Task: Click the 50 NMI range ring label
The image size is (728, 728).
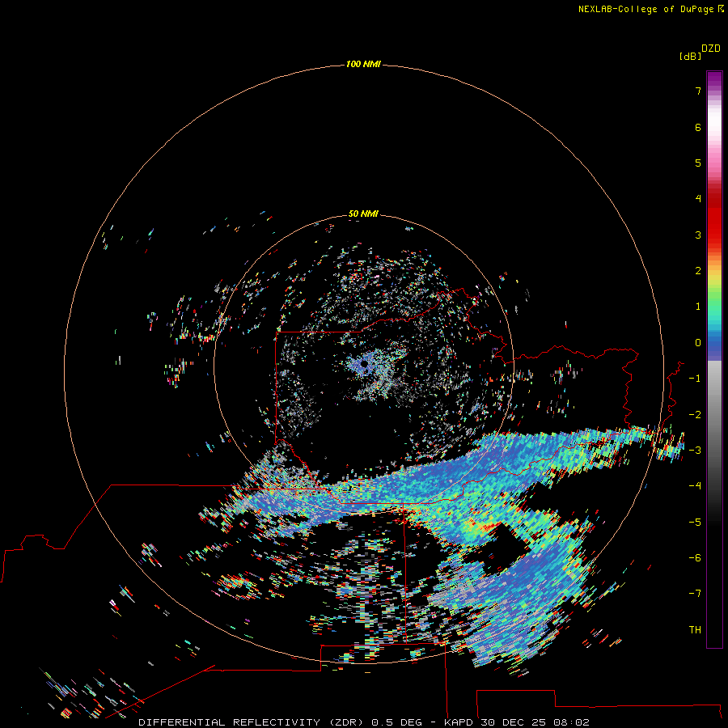Action: tap(363, 214)
